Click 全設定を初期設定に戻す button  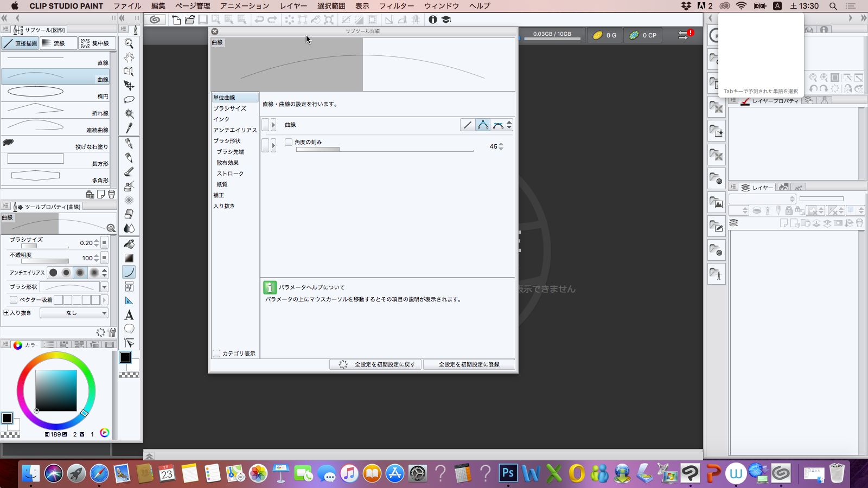pos(376,364)
